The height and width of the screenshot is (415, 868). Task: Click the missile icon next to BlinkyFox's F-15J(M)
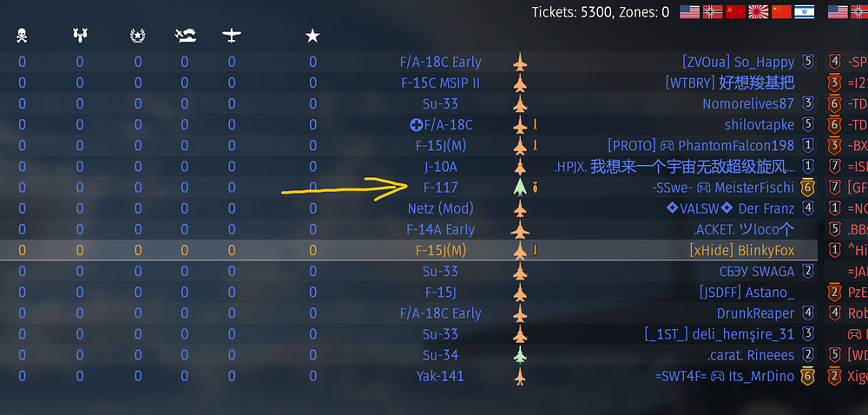pos(536,251)
